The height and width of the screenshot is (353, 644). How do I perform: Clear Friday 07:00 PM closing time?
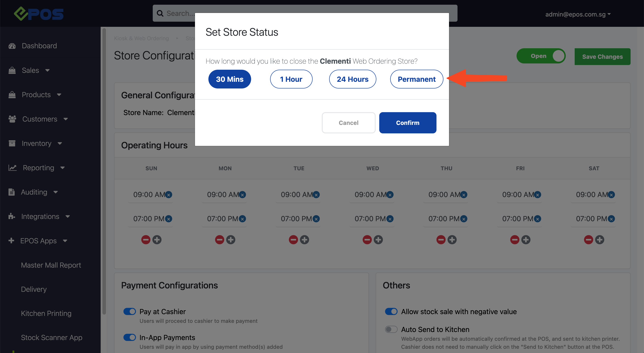click(538, 219)
